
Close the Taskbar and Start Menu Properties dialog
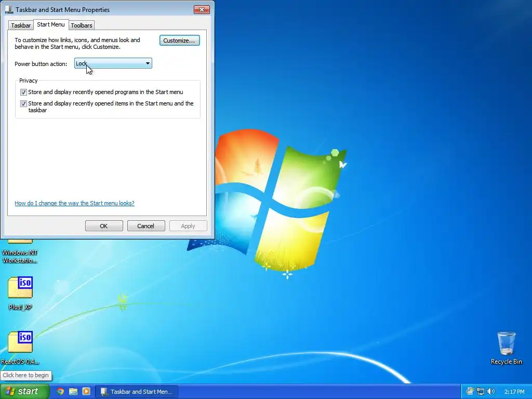pyautogui.click(x=202, y=9)
